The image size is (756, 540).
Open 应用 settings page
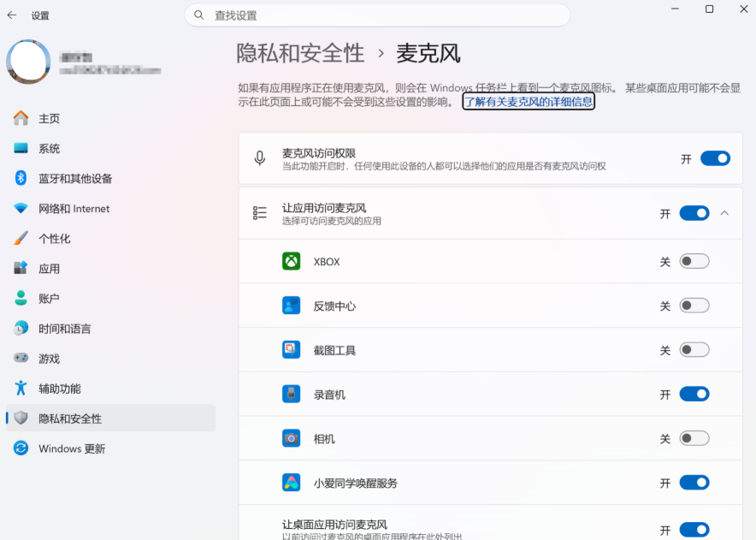point(110,269)
